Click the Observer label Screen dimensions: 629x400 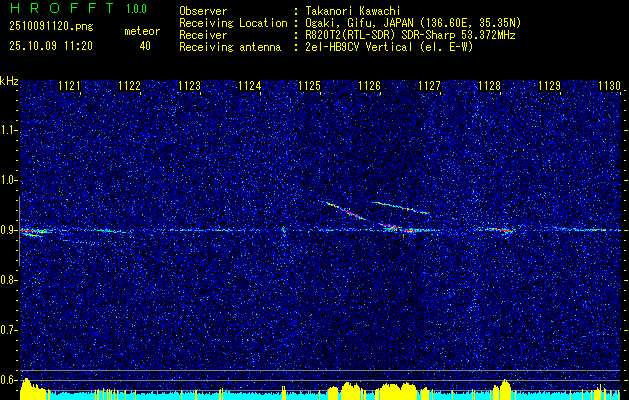click(203, 11)
